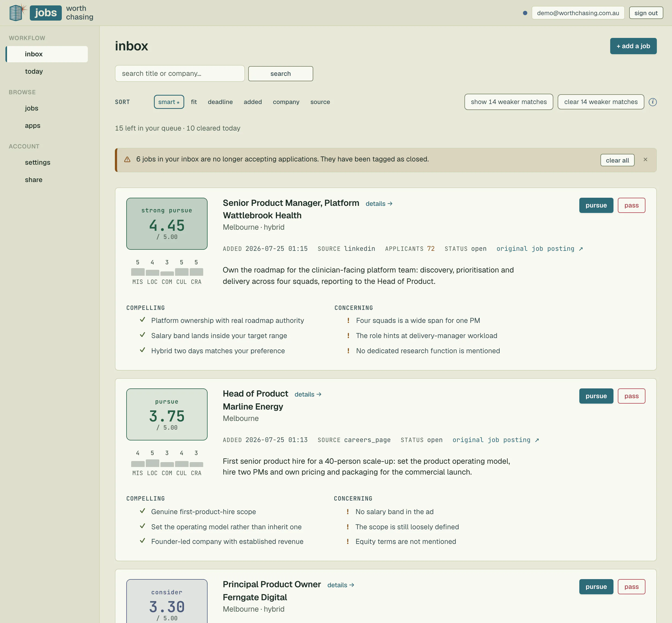Go to the today workflow view
The image size is (672, 623).
point(34,72)
